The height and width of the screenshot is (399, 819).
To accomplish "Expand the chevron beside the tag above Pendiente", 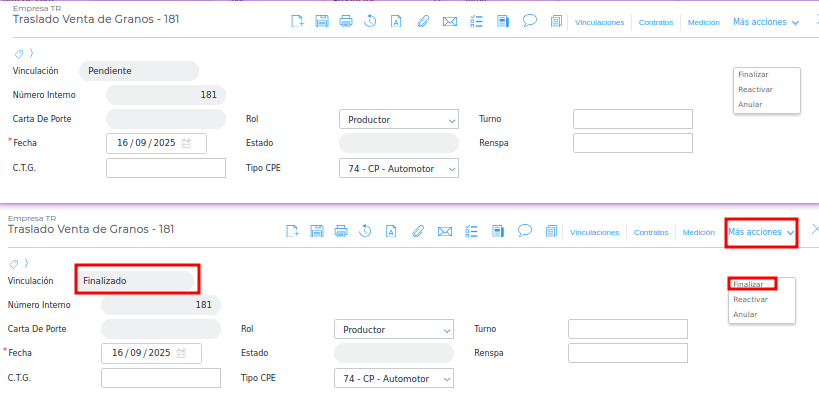I will coord(31,53).
